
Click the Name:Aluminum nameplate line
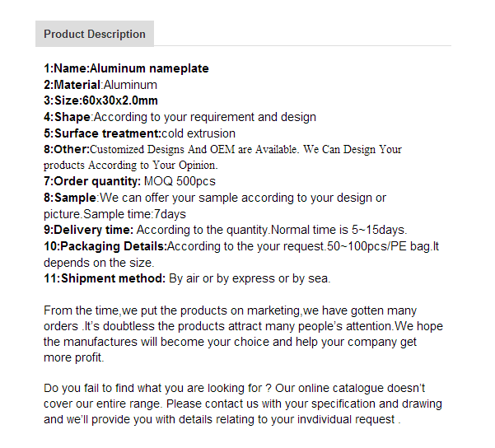pyautogui.click(x=126, y=68)
